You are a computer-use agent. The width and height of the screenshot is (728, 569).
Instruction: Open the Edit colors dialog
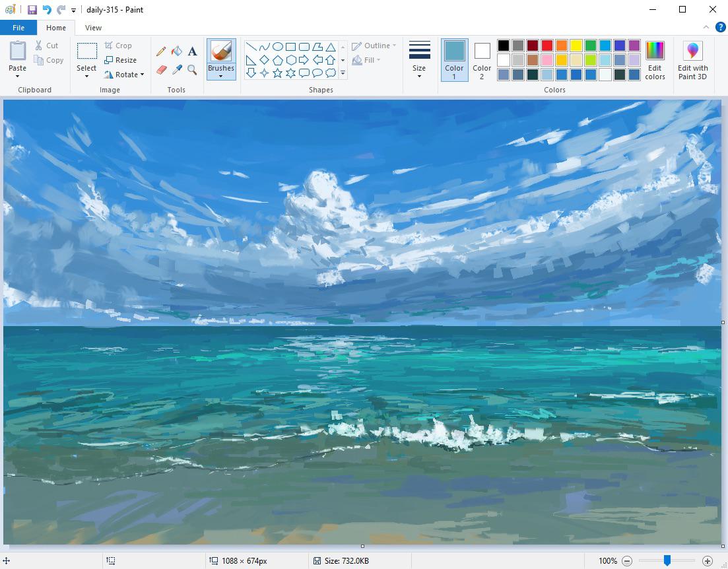coord(654,59)
